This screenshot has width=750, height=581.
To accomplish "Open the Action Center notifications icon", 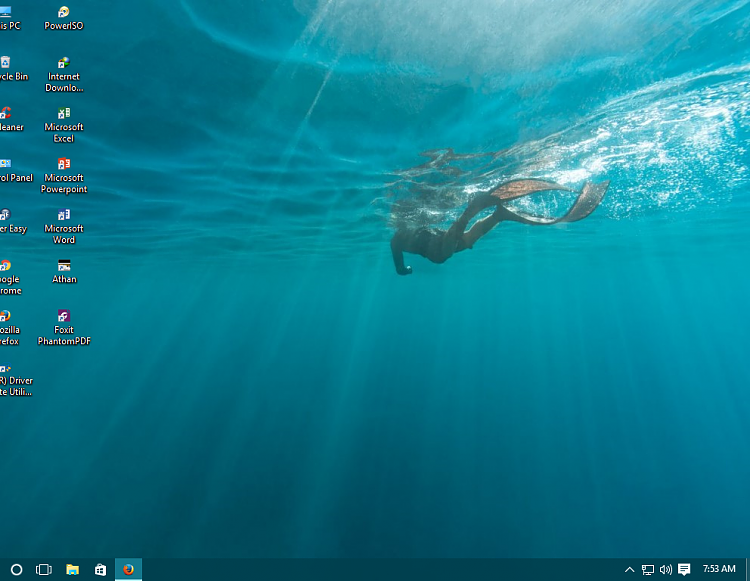I will point(684,570).
